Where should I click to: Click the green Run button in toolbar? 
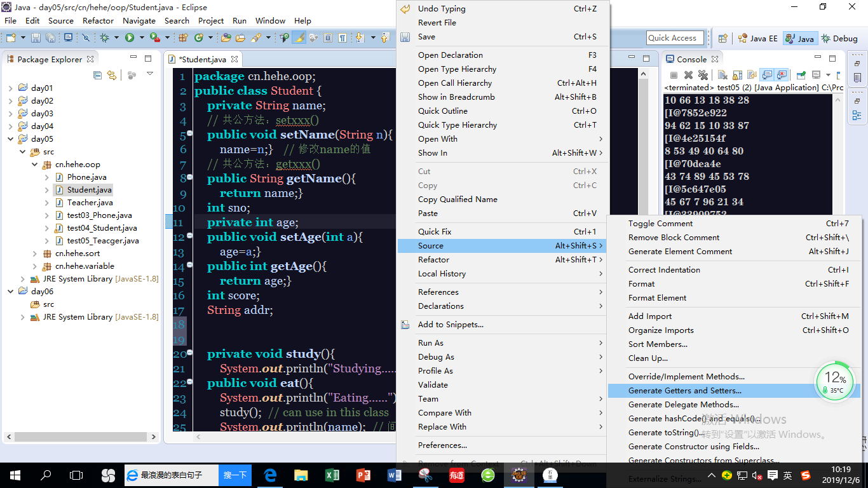click(130, 38)
